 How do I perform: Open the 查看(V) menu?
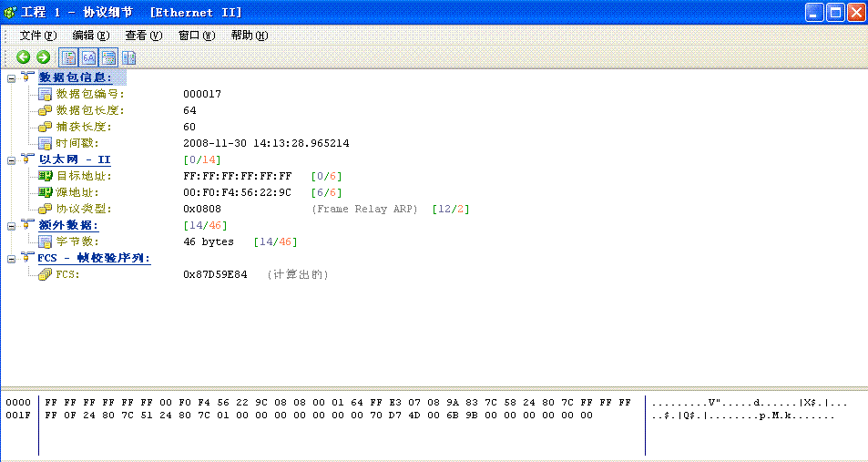coord(143,36)
